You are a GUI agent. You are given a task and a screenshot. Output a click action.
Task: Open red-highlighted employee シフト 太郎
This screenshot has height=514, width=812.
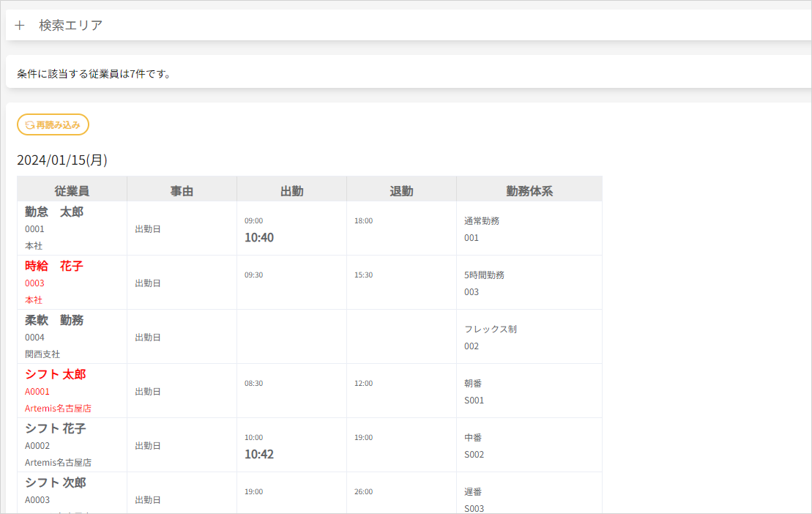click(56, 375)
